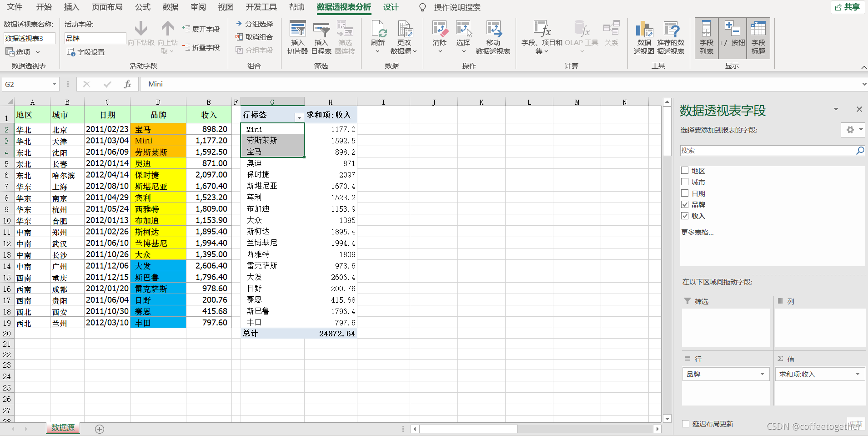The height and width of the screenshot is (436, 868).
Task: Switch to the 插入 tab
Action: pos(71,7)
